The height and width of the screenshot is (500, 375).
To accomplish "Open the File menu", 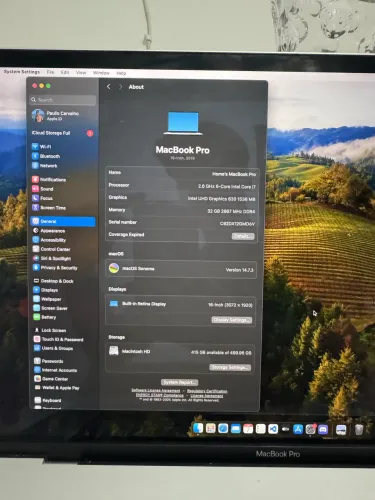I will pos(50,72).
